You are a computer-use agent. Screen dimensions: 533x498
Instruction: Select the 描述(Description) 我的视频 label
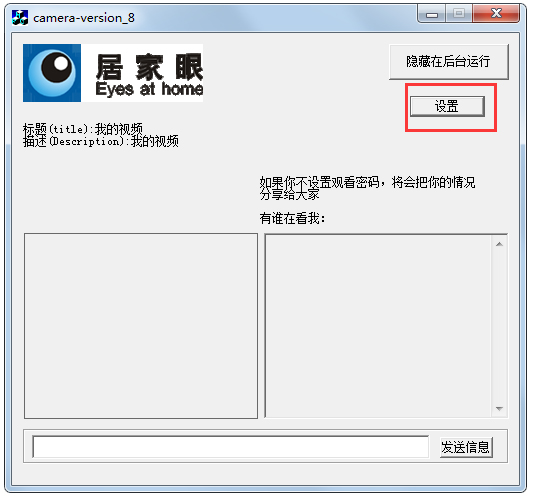101,141
